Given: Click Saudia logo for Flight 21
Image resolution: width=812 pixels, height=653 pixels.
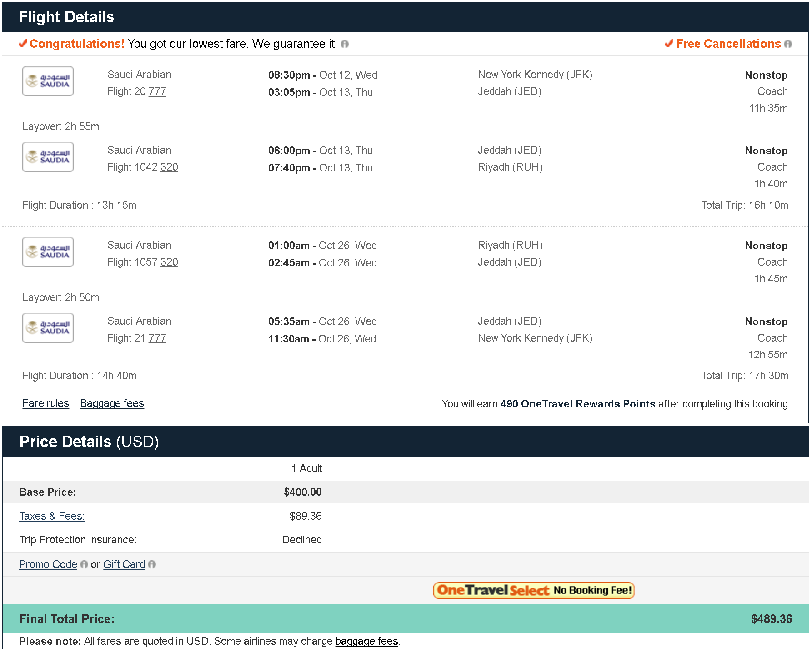Looking at the screenshot, I should click(x=48, y=328).
